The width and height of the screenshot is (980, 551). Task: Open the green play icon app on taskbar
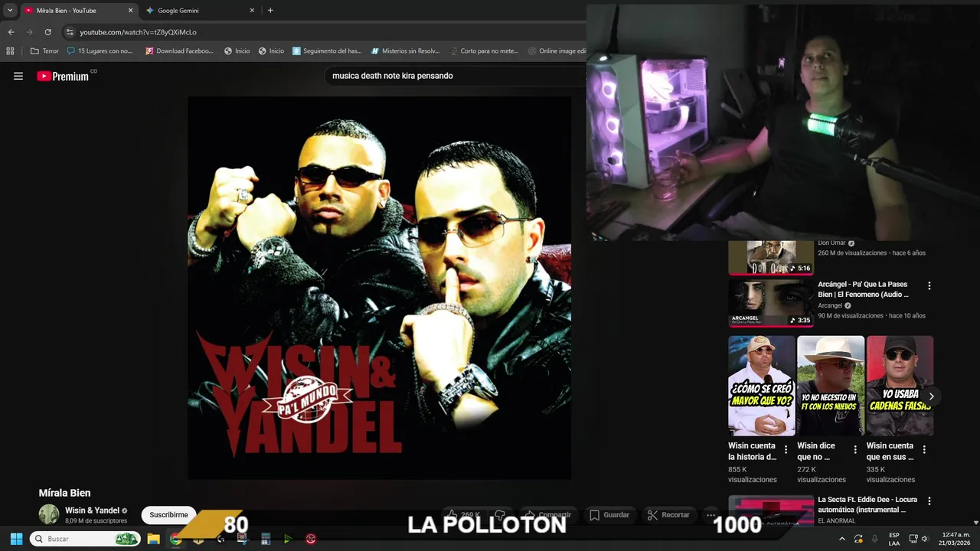tap(288, 539)
